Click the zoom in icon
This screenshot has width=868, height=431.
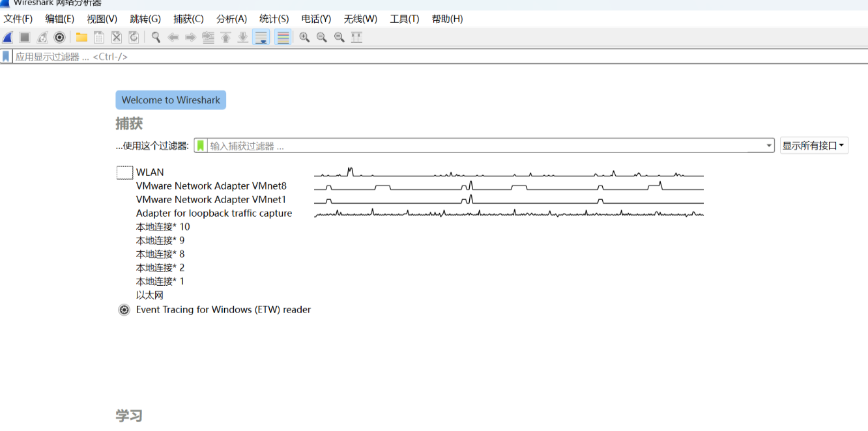click(304, 37)
